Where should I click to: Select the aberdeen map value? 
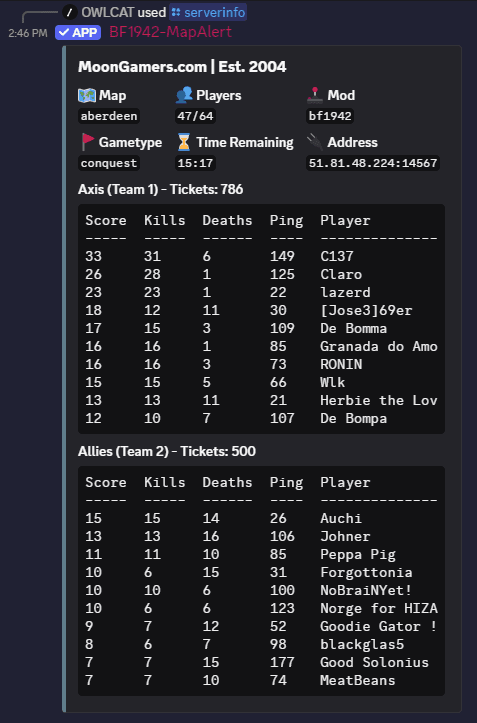[109, 116]
